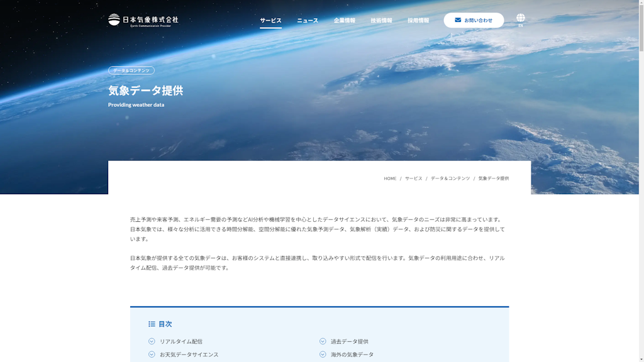Click the vertical page scrollbar

(x=640, y=189)
